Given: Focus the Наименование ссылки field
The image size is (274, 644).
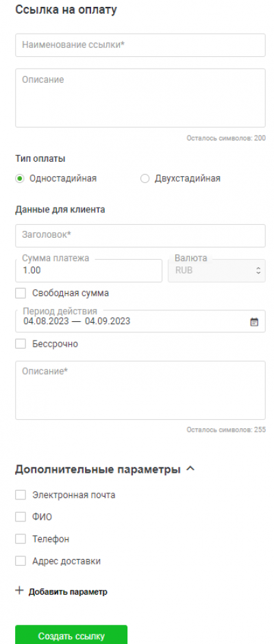Looking at the screenshot, I should tap(140, 45).
